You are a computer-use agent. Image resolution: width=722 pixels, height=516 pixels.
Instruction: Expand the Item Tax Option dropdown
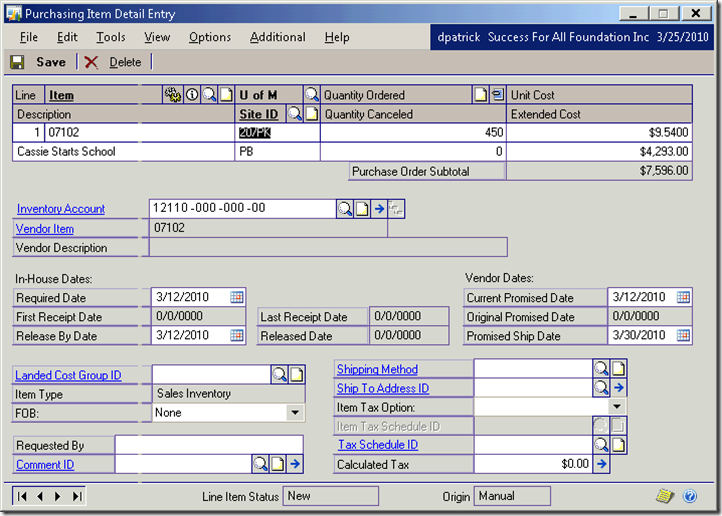[617, 406]
